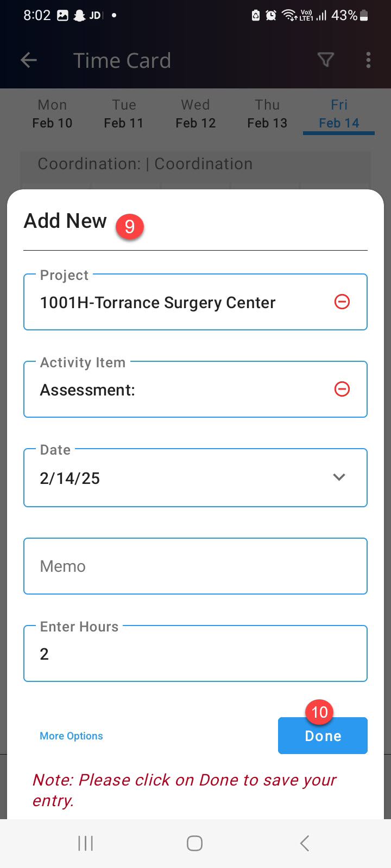
Task: Select the Fri Feb 14 tab
Action: tap(339, 114)
